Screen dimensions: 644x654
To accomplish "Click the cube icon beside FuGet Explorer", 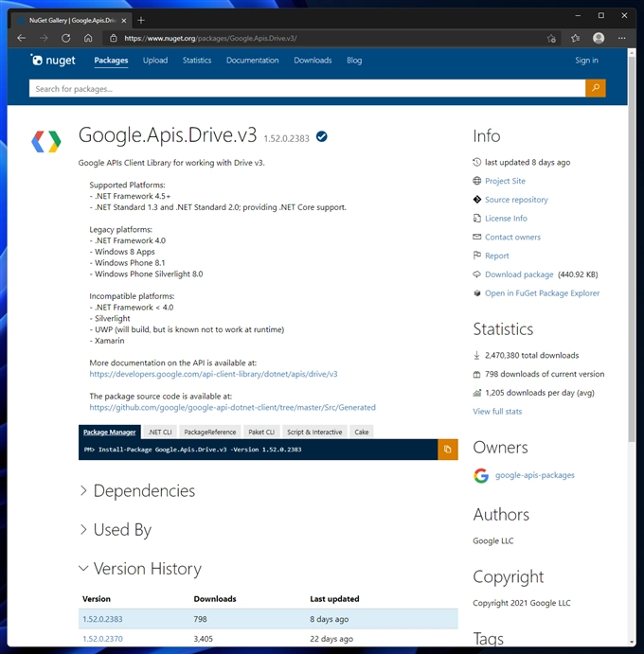I will tap(476, 292).
